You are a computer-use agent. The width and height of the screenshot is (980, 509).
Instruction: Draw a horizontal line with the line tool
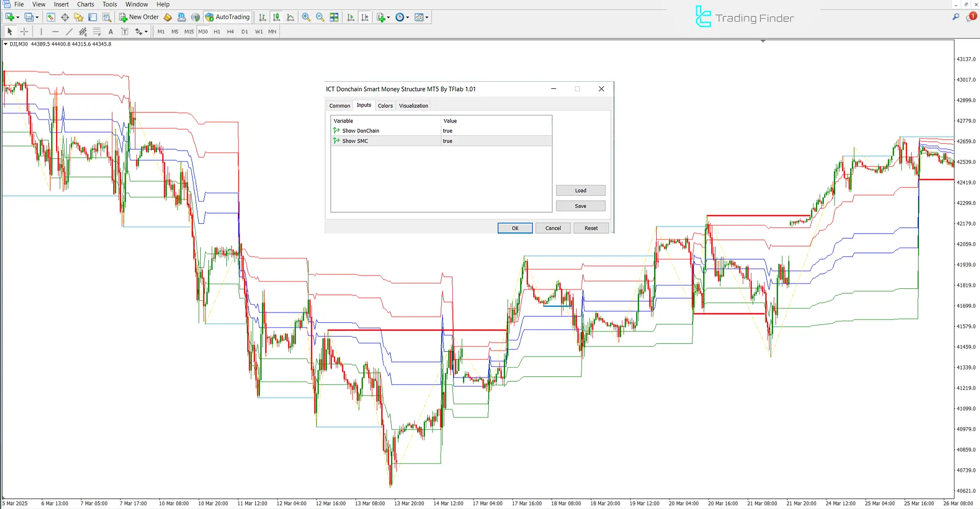click(55, 31)
